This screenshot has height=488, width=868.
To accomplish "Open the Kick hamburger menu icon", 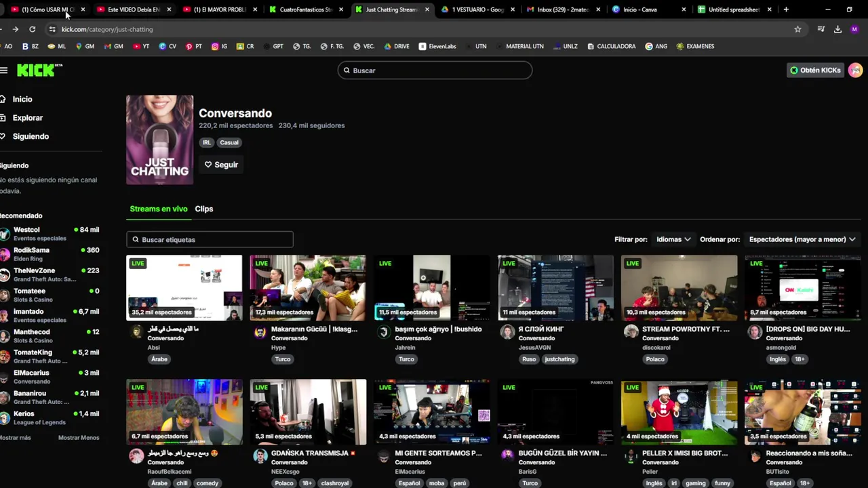I will pos(3,70).
